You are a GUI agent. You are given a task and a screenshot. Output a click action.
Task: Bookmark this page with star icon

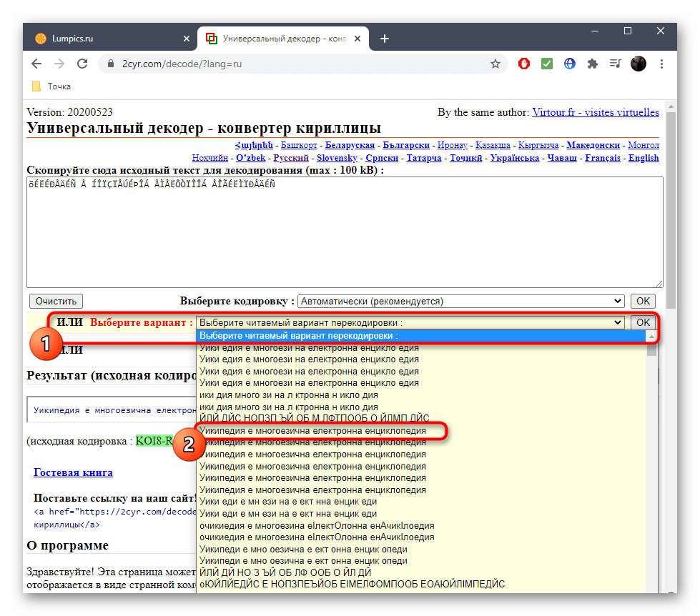tap(495, 64)
